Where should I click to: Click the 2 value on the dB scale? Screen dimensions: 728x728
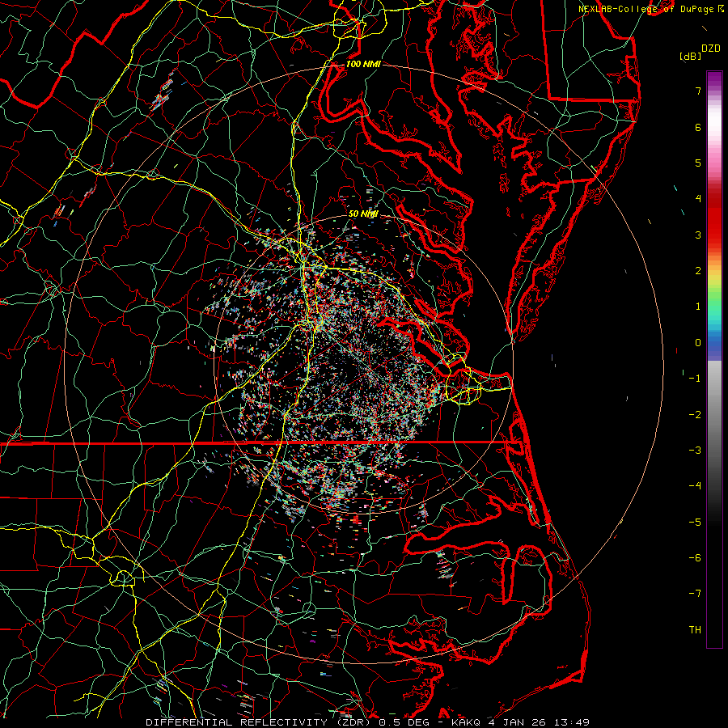[698, 271]
